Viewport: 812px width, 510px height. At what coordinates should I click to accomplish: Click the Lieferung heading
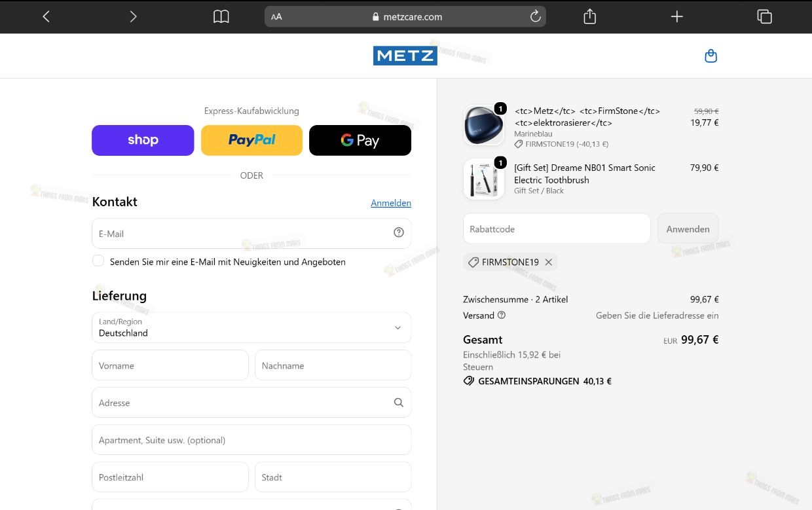click(x=119, y=296)
